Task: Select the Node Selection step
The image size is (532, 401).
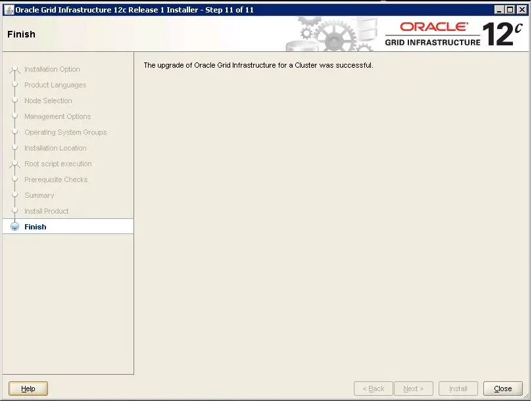Action: [x=48, y=101]
